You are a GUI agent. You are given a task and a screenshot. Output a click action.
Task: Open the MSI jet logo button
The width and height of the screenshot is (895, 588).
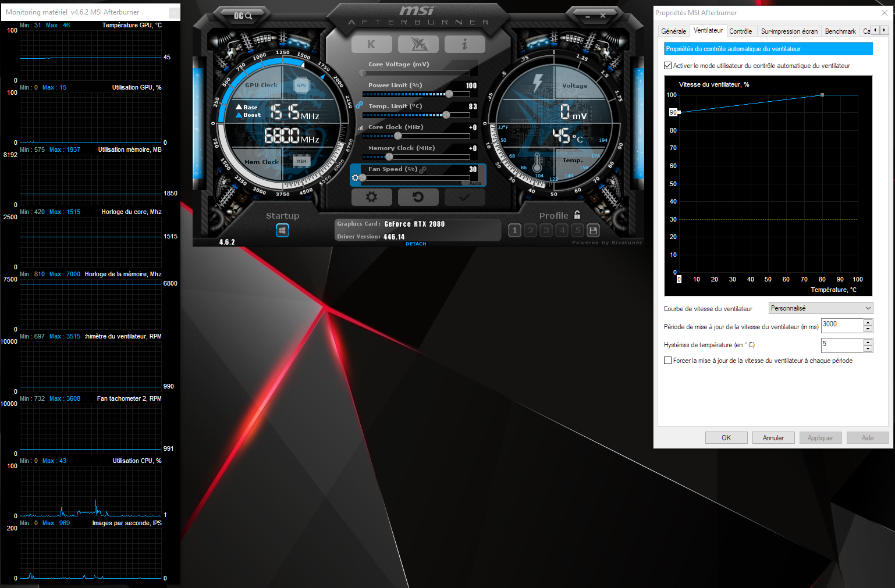[418, 44]
